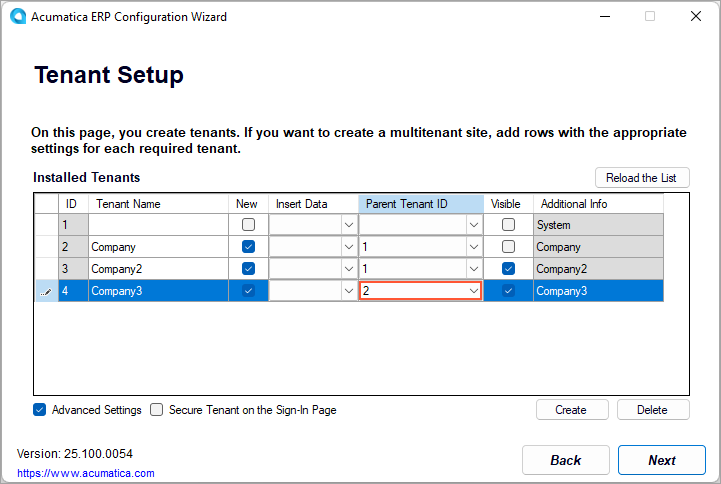Open Insert Data dropdown for Company2
The height and width of the screenshot is (484, 721).
[349, 269]
